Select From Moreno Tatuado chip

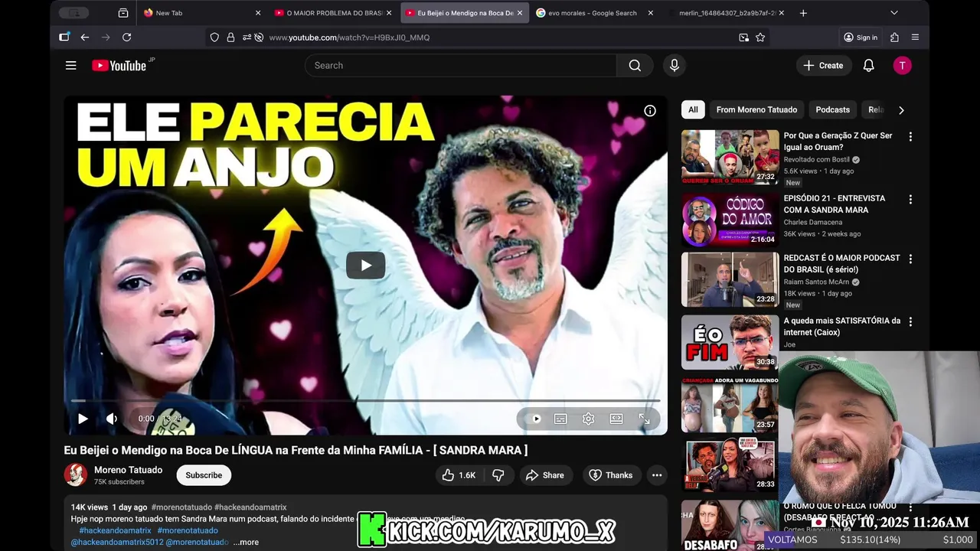coord(756,109)
